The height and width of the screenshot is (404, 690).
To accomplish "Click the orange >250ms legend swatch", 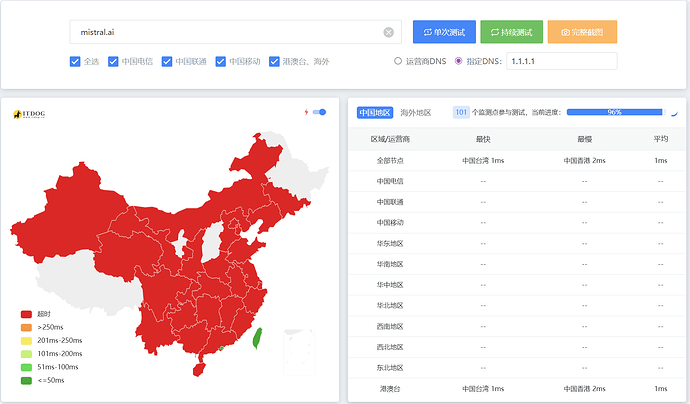I will 26,327.
